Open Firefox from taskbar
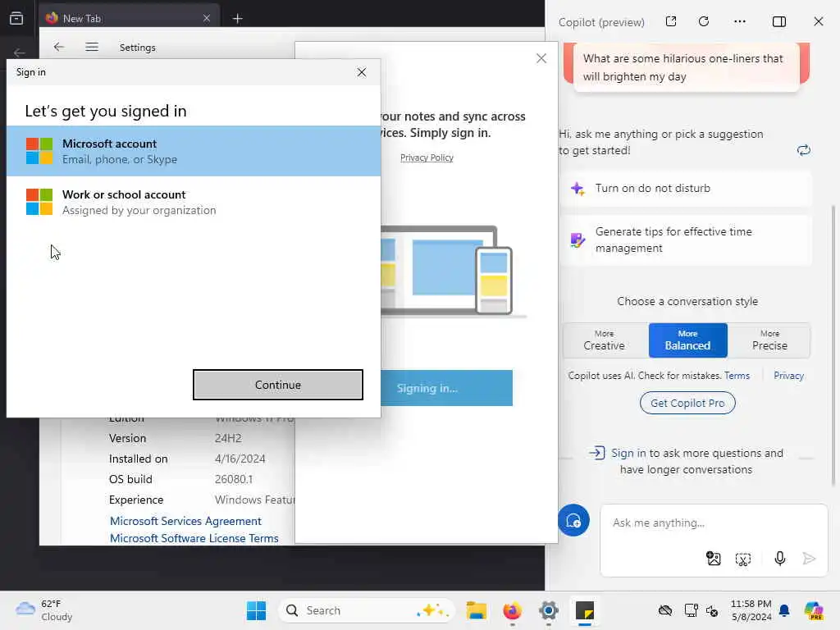Image resolution: width=840 pixels, height=630 pixels. coord(512,610)
